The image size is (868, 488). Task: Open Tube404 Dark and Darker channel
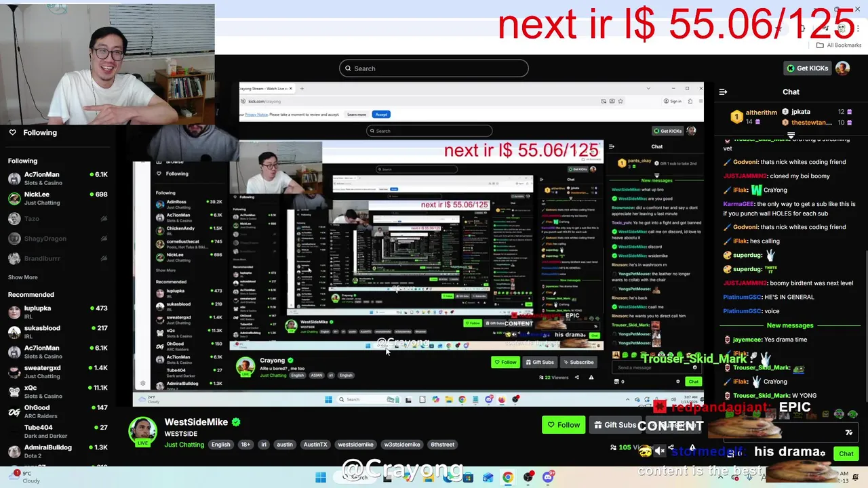click(58, 431)
